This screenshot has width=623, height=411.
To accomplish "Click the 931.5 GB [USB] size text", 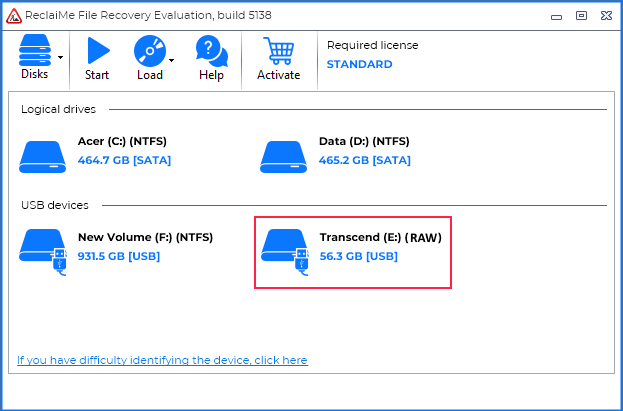I will [119, 256].
